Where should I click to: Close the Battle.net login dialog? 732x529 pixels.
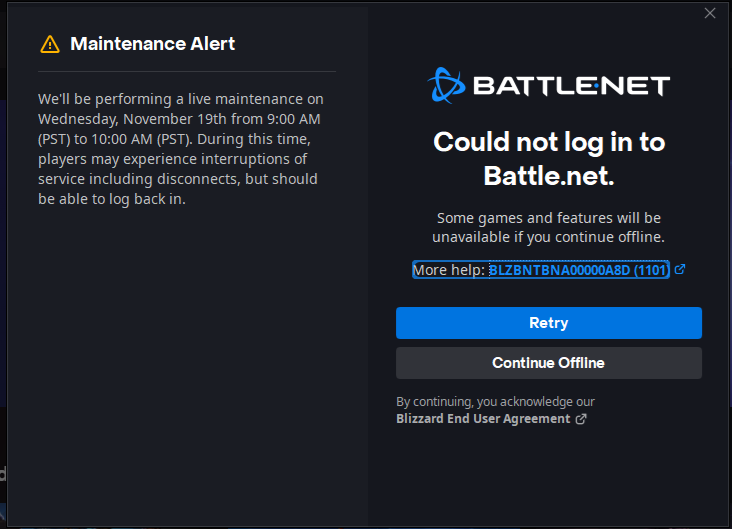click(710, 13)
